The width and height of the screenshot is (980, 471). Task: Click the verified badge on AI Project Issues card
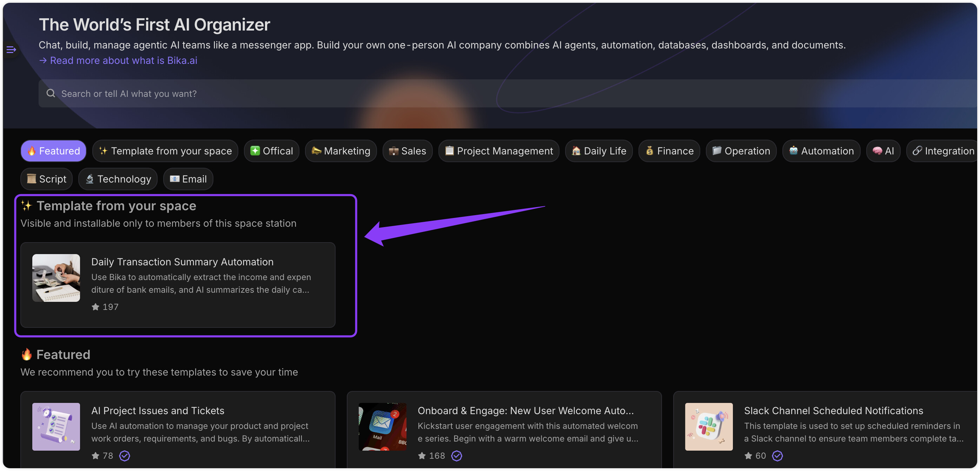(124, 456)
